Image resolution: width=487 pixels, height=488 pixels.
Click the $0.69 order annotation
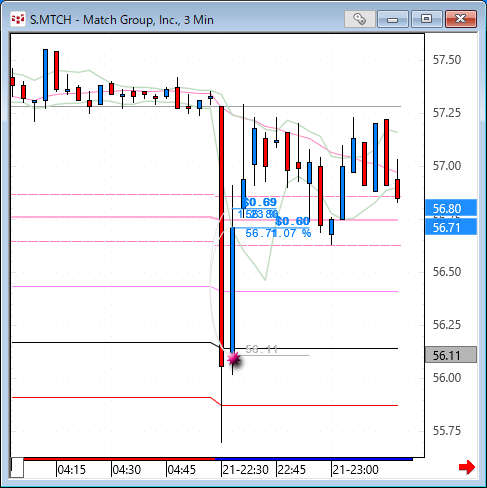[260, 202]
